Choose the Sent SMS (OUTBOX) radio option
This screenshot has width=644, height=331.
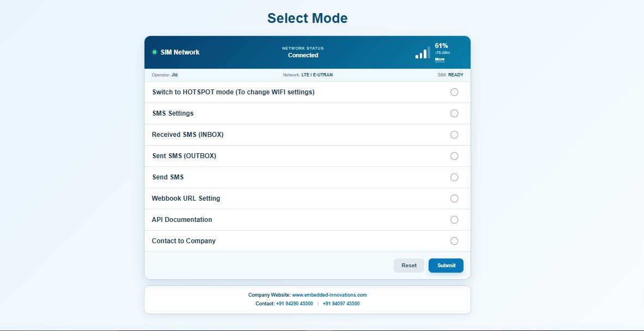[x=454, y=156]
